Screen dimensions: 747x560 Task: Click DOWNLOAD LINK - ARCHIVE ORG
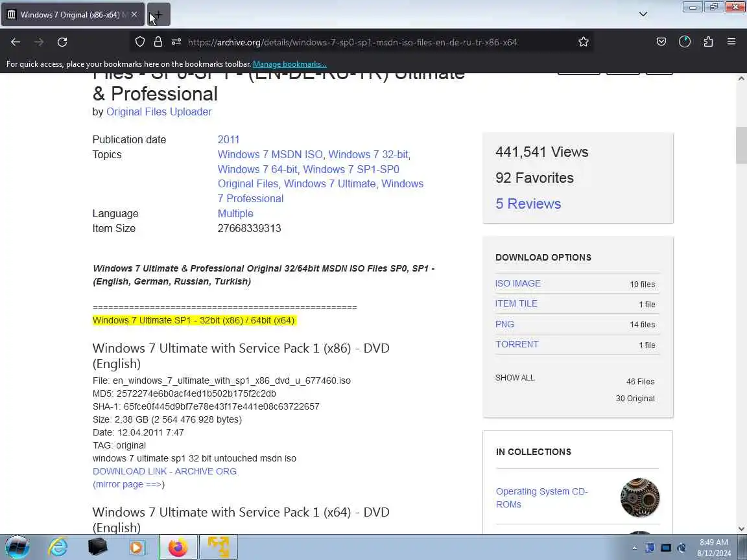tap(164, 471)
